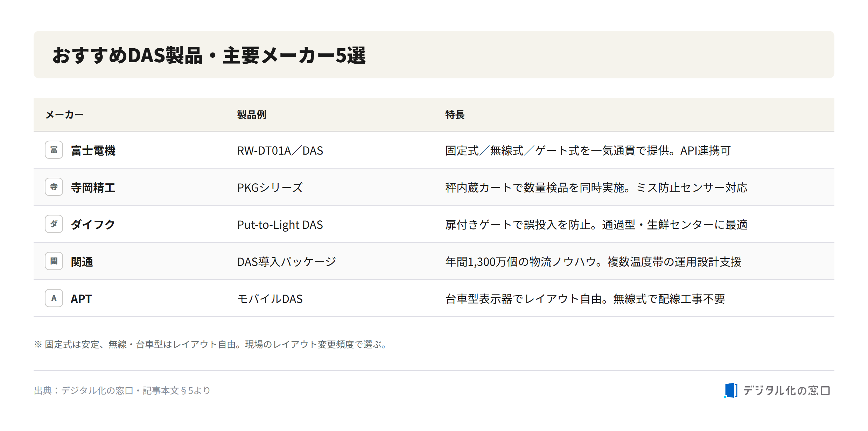Click the A badge icon beside APT
Screen dimensions: 868x431
point(54,298)
